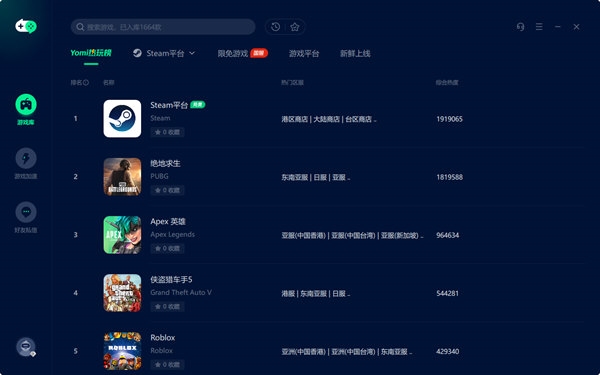Open the 游戏库 game library sidebar icon
Screen dimensions: 600x375
click(26, 104)
